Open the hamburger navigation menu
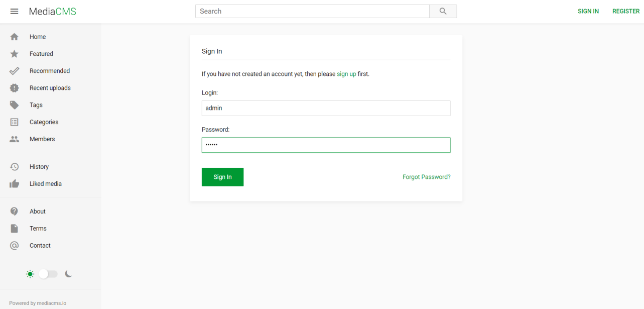This screenshot has height=309, width=644. coord(14,11)
